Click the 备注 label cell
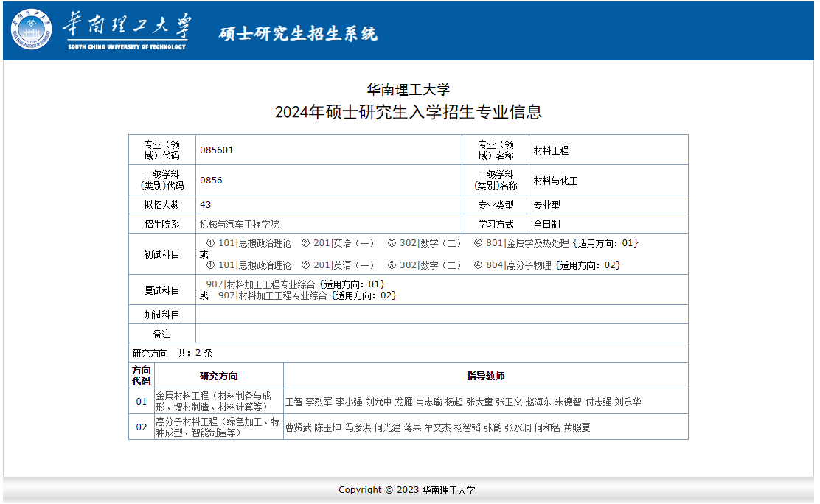 point(162,334)
